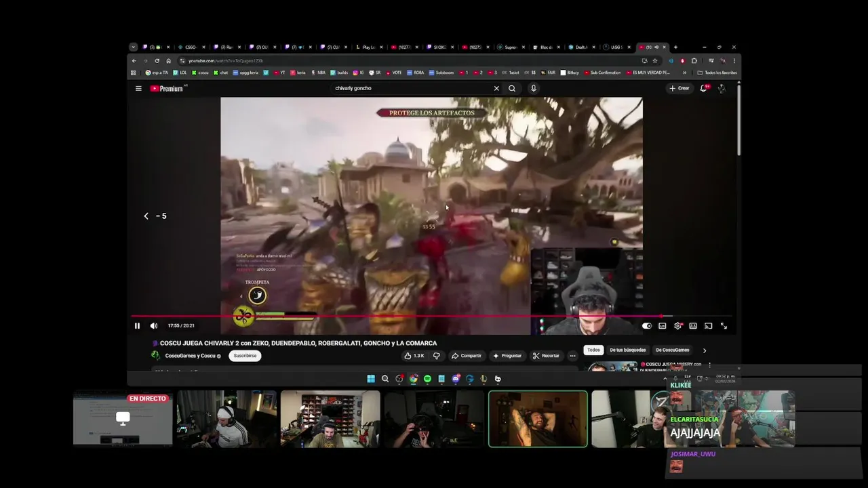The image size is (868, 488).
Task: Toggle the autoplay switch in the player
Action: click(647, 326)
